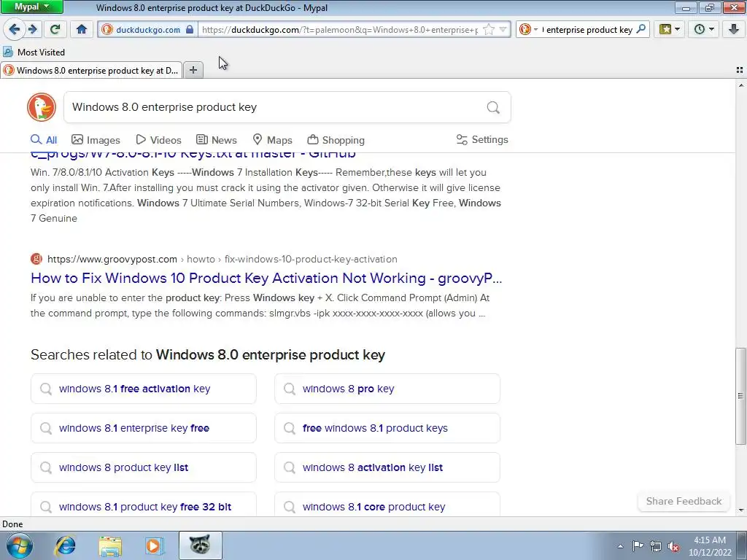Switch to the Images tab
This screenshot has height=560, width=747.
coord(96,140)
